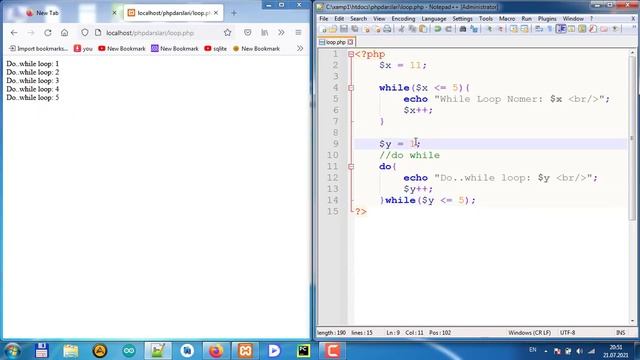Open the Import bookmarks link
Viewport: 640px width, 360px height.
pyautogui.click(x=39, y=48)
